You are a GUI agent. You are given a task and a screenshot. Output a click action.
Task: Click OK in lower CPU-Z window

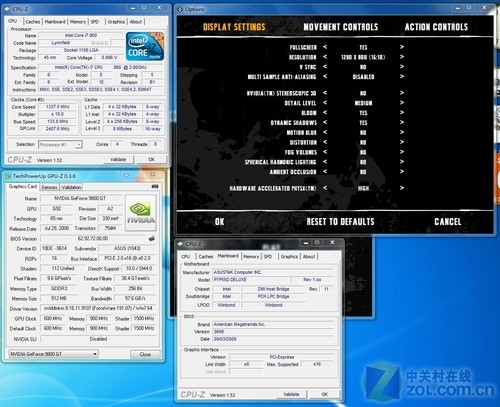coord(325,394)
